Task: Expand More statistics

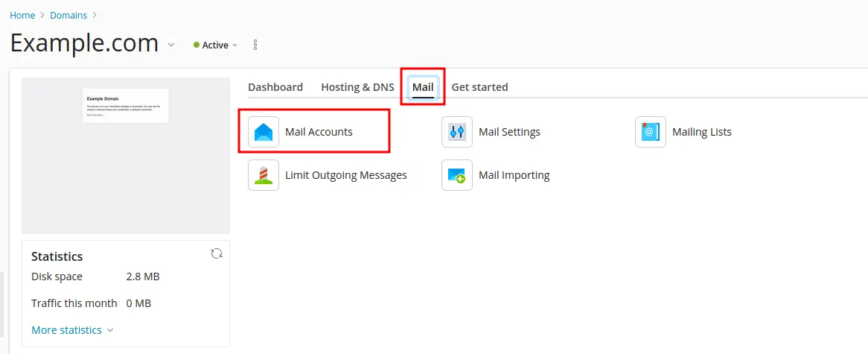Action: click(x=72, y=330)
